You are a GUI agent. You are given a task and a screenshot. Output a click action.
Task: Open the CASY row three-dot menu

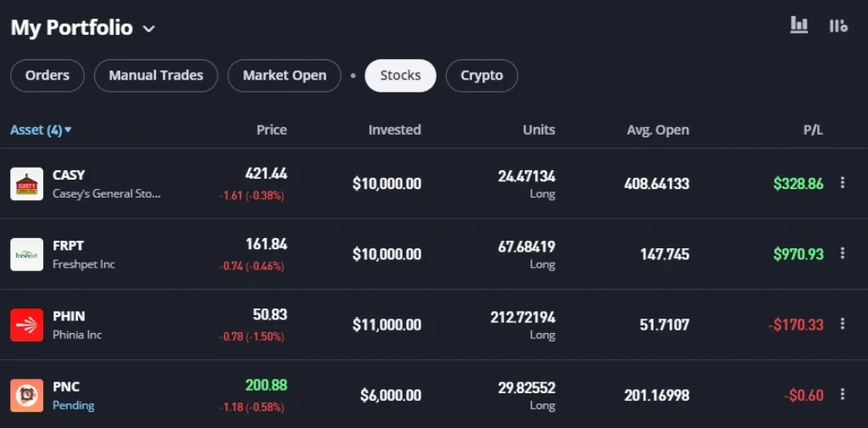tap(842, 183)
